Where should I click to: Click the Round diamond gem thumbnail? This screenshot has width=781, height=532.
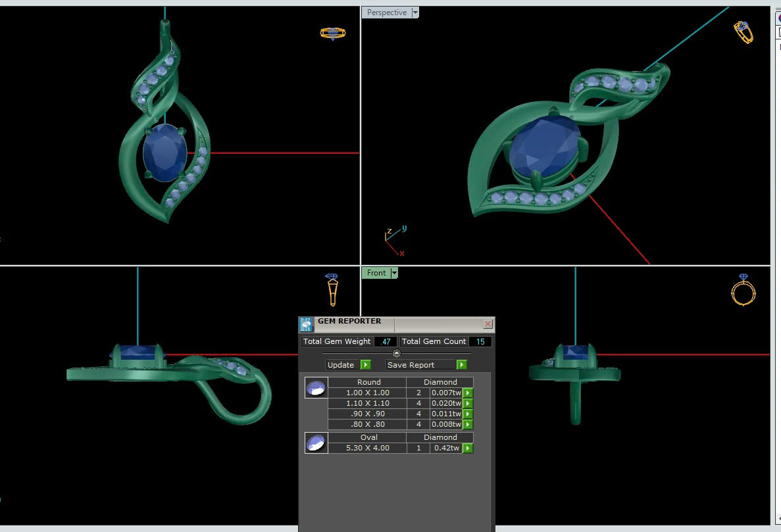click(316, 388)
